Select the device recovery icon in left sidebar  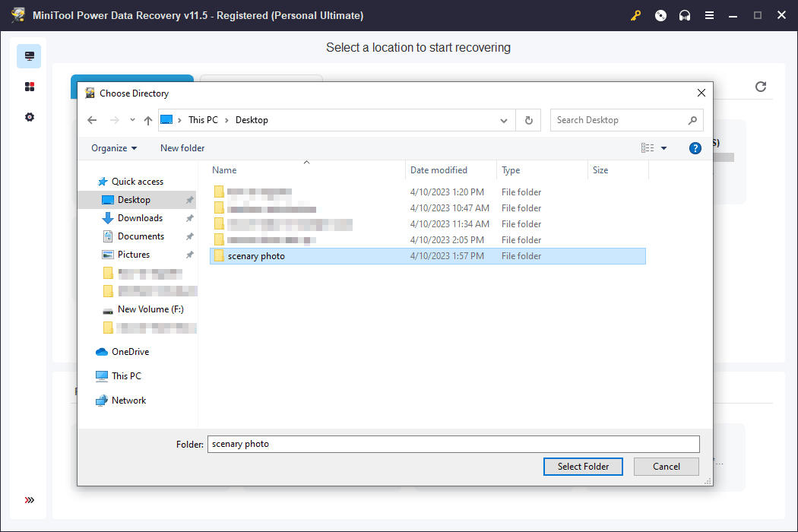(28, 55)
